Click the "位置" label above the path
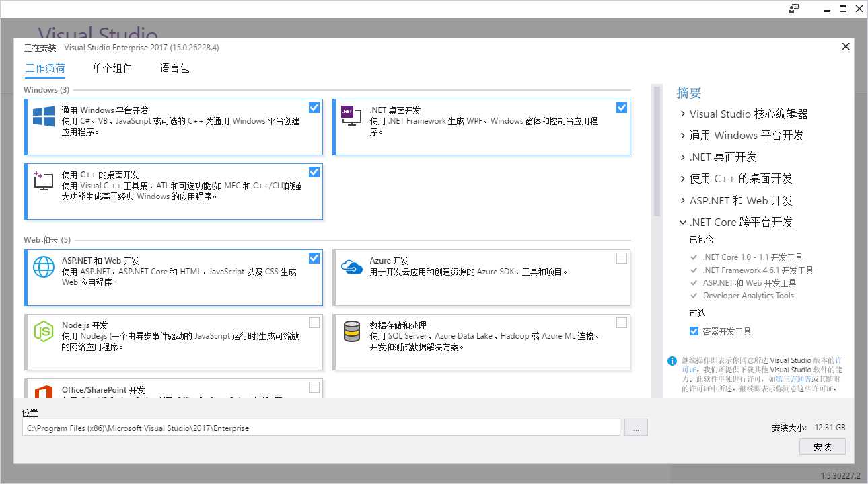 [x=30, y=413]
